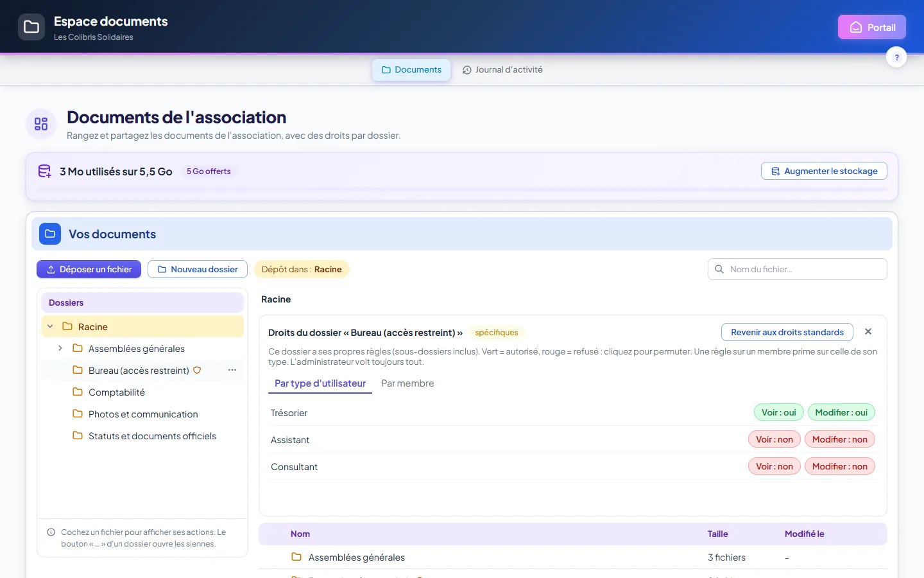Image resolution: width=924 pixels, height=578 pixels.
Task: Go to the Portail button
Action: click(x=872, y=27)
